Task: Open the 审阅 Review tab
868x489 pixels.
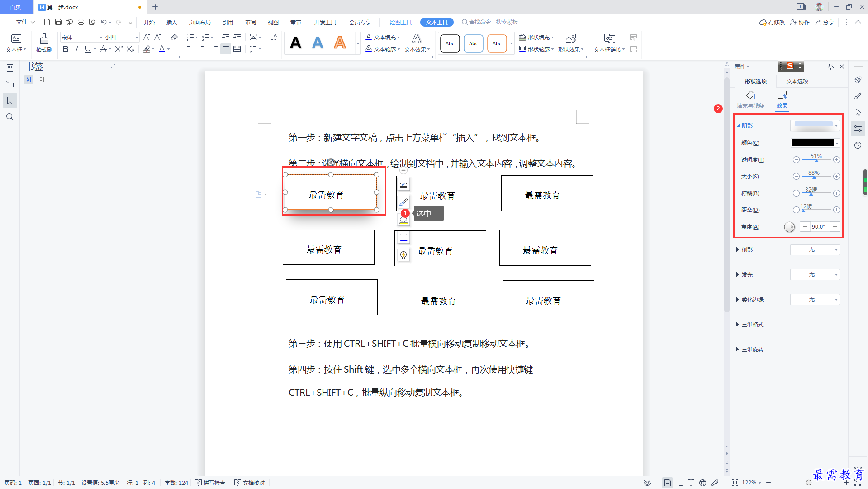Action: point(251,22)
